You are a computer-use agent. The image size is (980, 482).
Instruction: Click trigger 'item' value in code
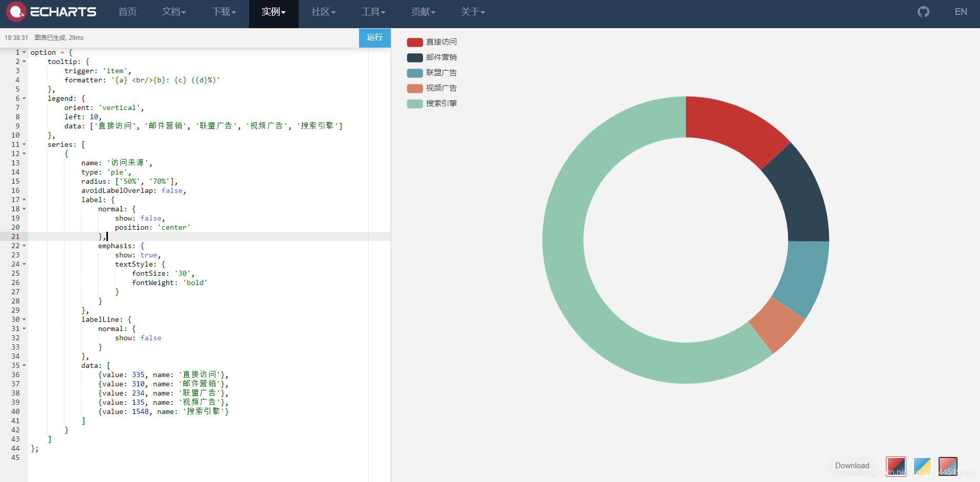click(115, 71)
